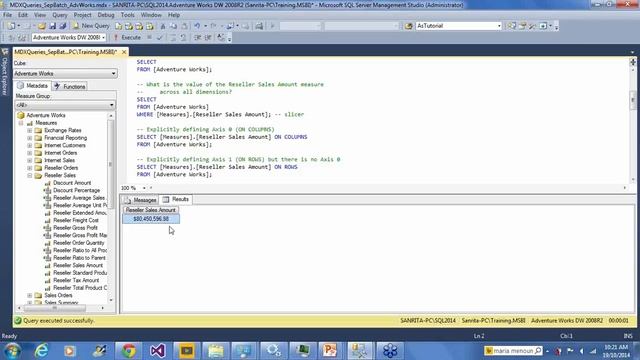Viewport: 640px width, 360px height.
Task: Open PowerPoint from taskbar
Action: point(330,351)
